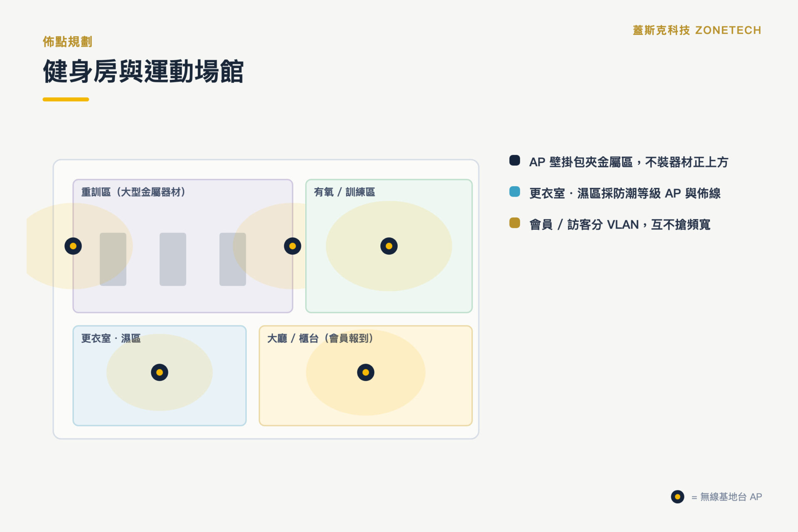This screenshot has height=532, width=798.
Task: Click the text 更衣室・濕區採防潮等級 AP 與佈線
Action: [625, 193]
